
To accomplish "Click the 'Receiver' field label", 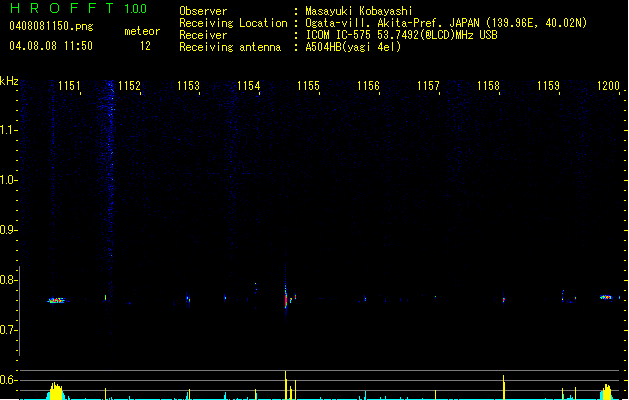I will 203,35.
